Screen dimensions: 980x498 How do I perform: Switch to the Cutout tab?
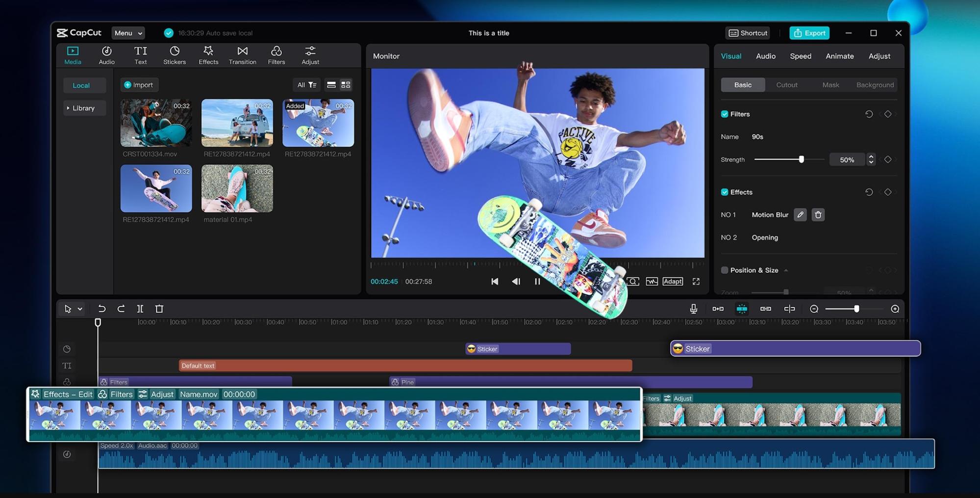786,84
